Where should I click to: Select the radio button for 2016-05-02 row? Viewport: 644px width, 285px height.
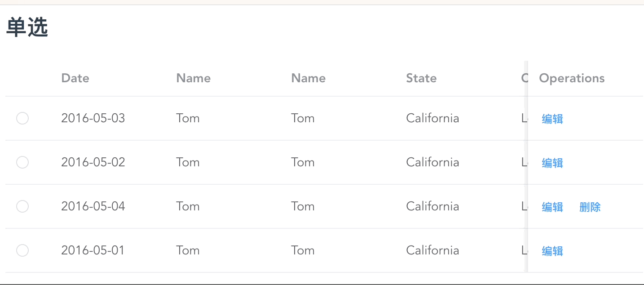[x=22, y=162]
